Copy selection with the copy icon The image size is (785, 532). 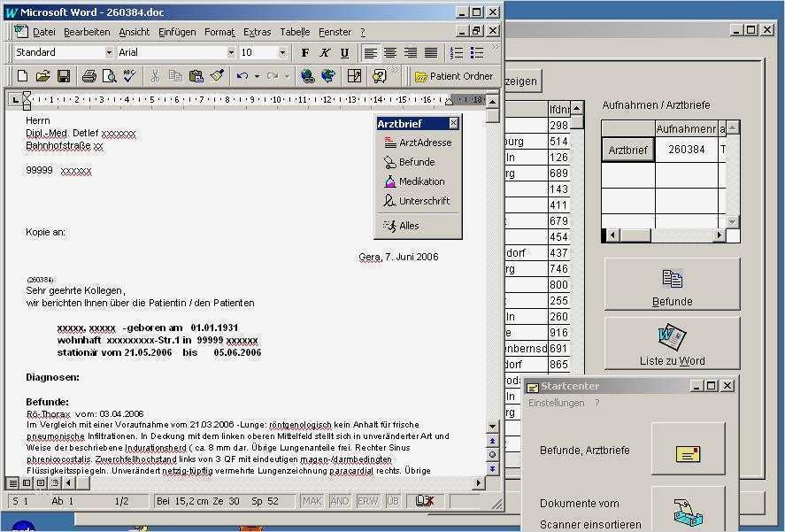tap(175, 76)
